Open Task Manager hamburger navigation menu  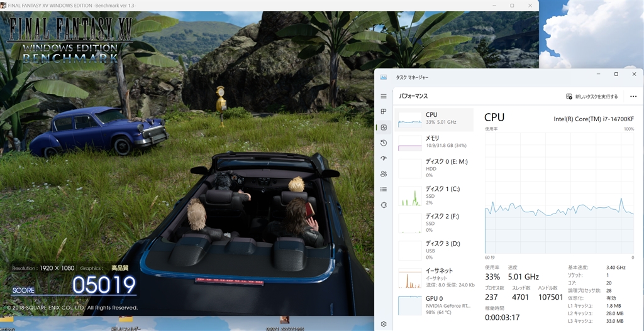[384, 96]
